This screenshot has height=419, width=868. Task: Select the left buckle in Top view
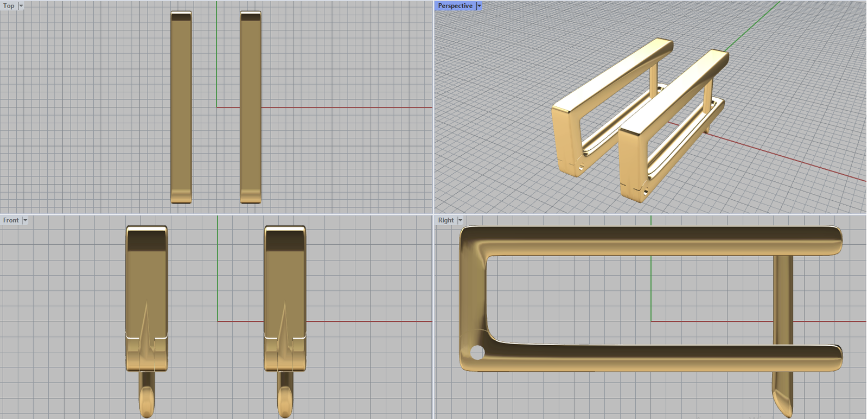coord(181,109)
